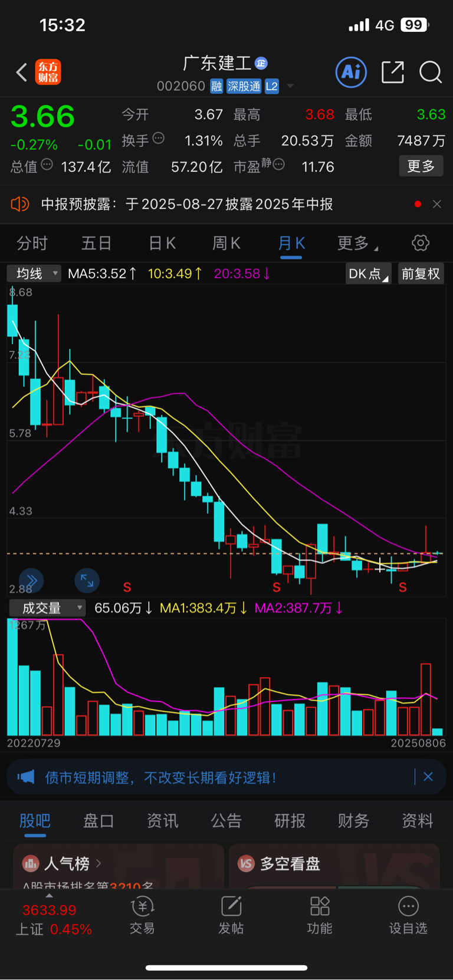Screen dimensions: 453x980
Task: Switch to the 日K tab
Action: [x=162, y=243]
